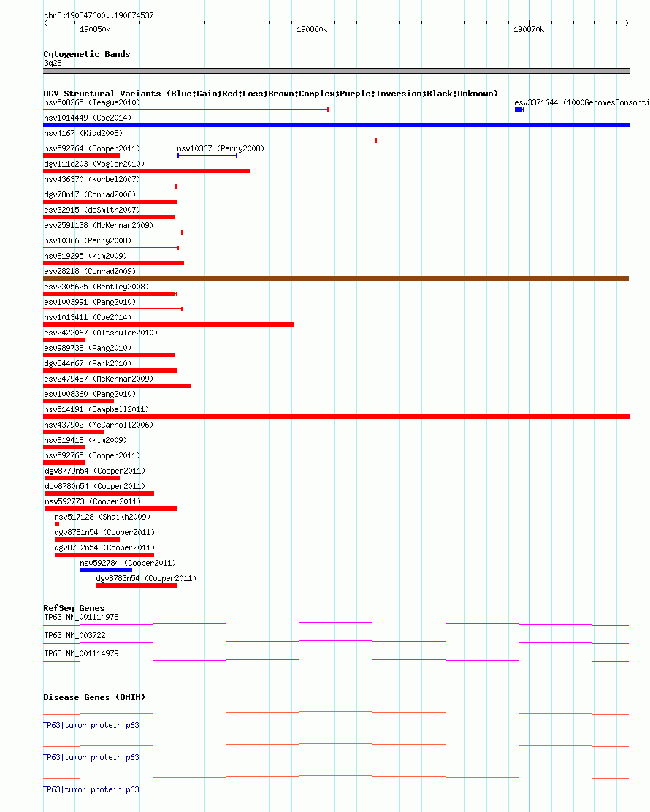Open esv1003991 (Pang2010) variant
650x812 pixels.
(90, 302)
